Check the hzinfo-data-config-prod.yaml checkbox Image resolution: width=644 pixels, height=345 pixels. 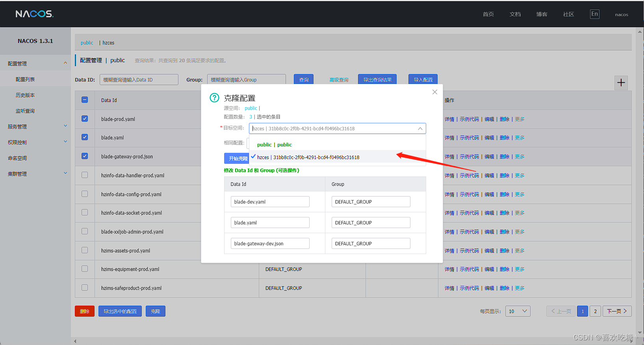tap(85, 194)
